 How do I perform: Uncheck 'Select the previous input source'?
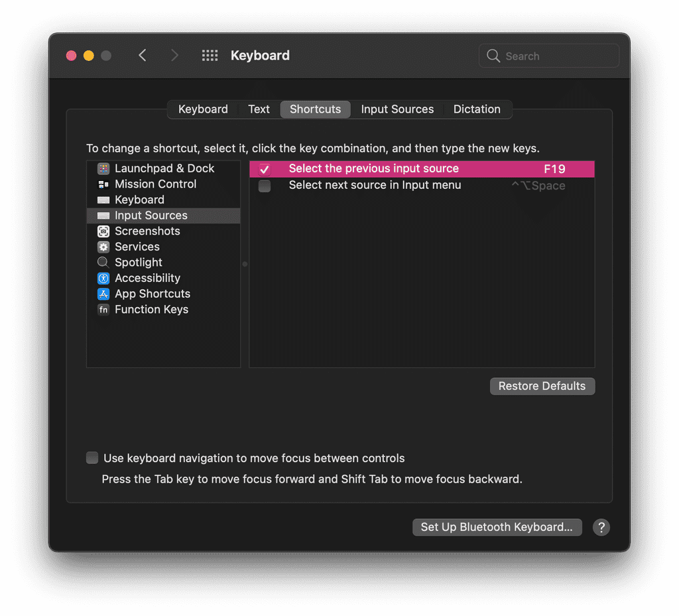265,168
